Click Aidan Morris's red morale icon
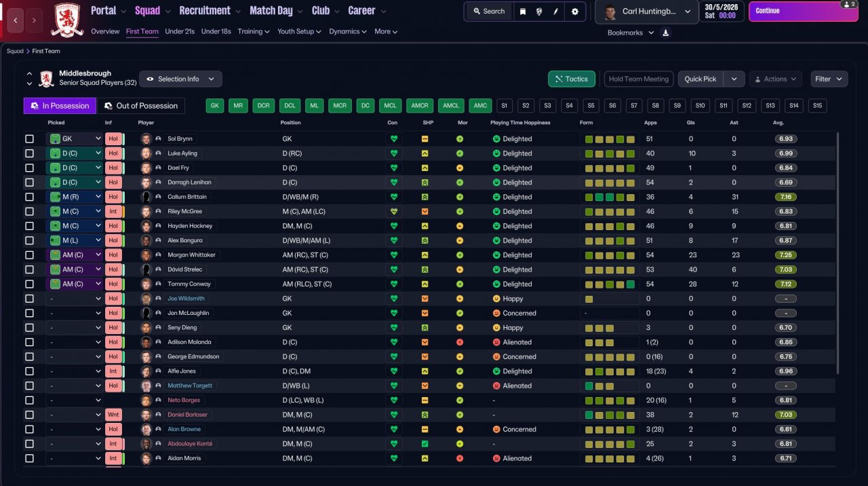868x486 pixels. [460, 458]
